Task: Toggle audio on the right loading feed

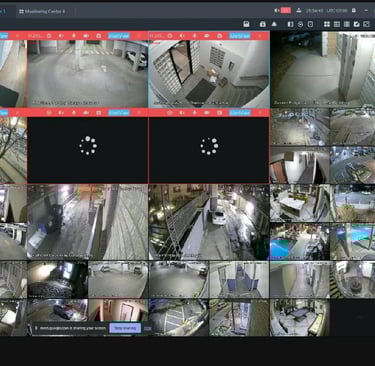Action: coord(182,113)
